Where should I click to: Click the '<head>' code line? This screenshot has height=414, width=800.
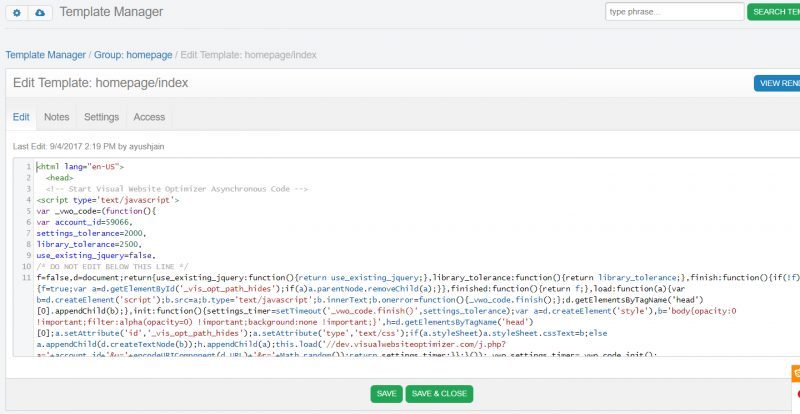[60, 178]
